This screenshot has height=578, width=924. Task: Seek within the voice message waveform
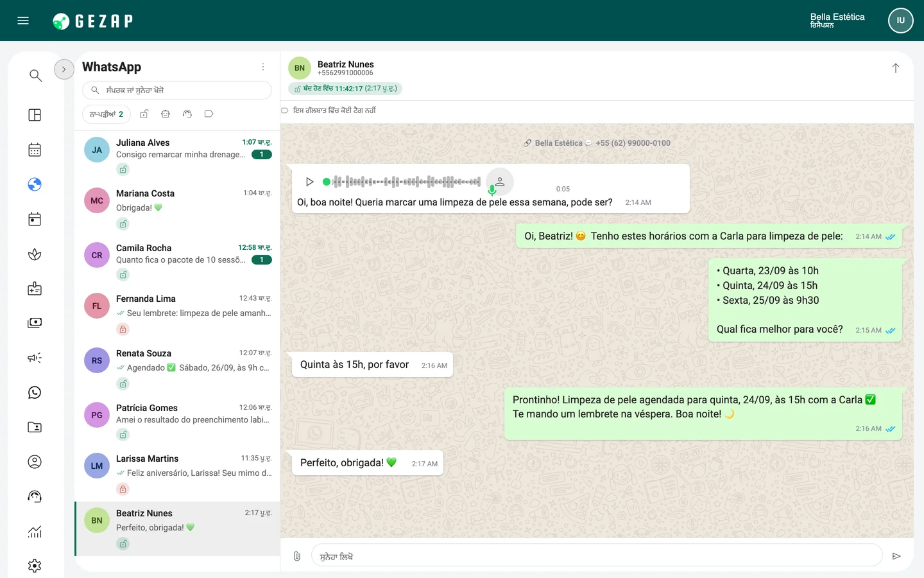point(402,182)
